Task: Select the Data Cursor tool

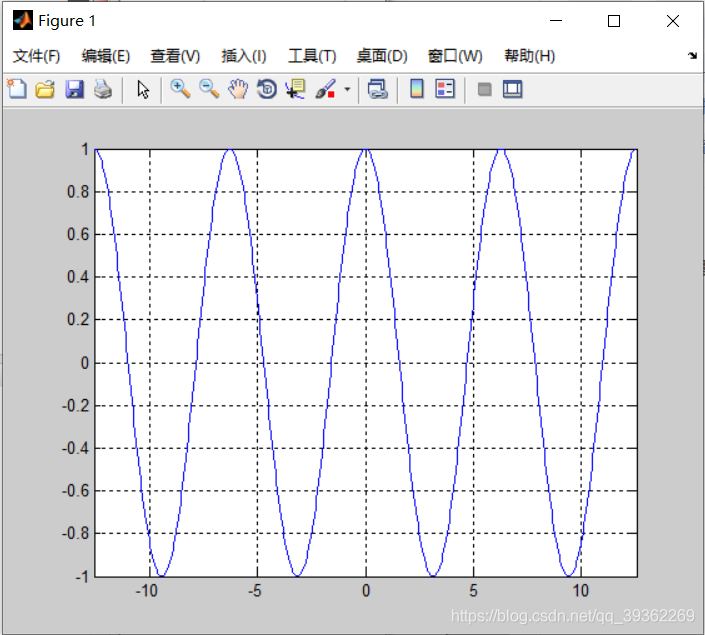Action: pyautogui.click(x=295, y=89)
